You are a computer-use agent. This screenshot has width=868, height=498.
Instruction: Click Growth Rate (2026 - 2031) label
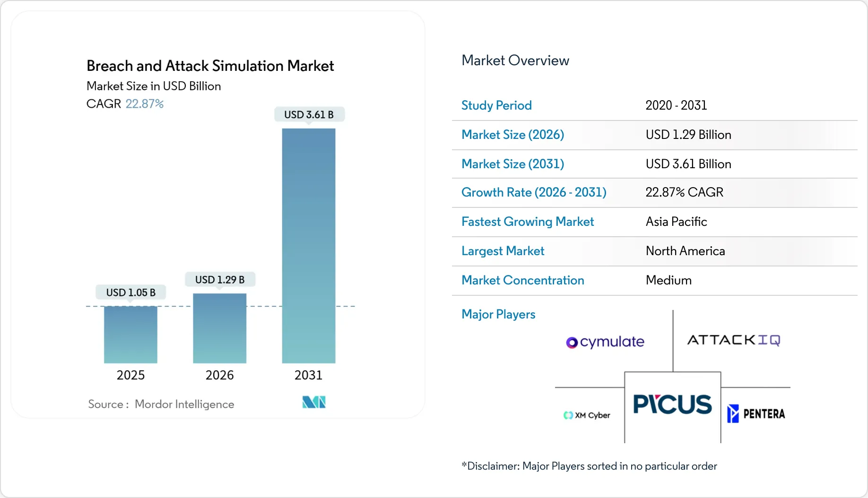[534, 192]
